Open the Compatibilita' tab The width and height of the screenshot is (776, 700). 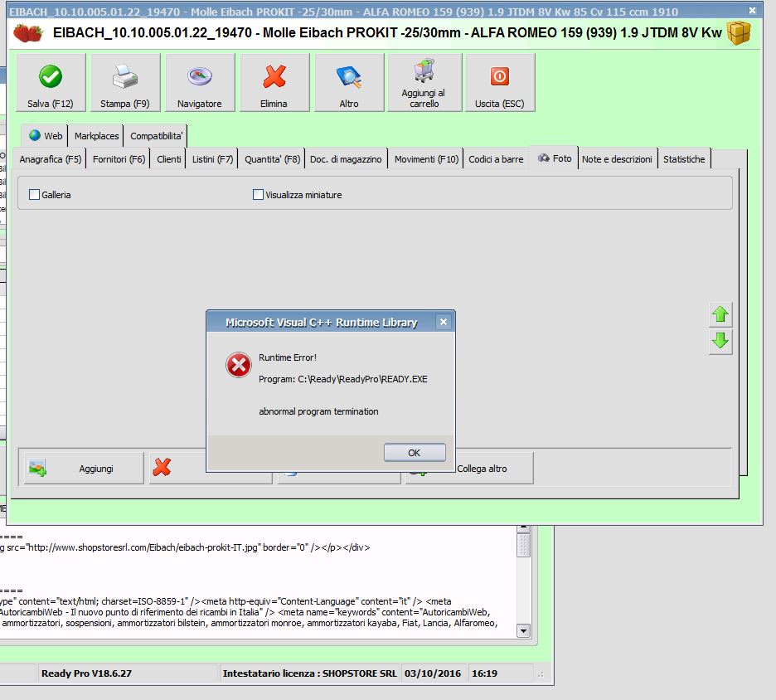[157, 136]
